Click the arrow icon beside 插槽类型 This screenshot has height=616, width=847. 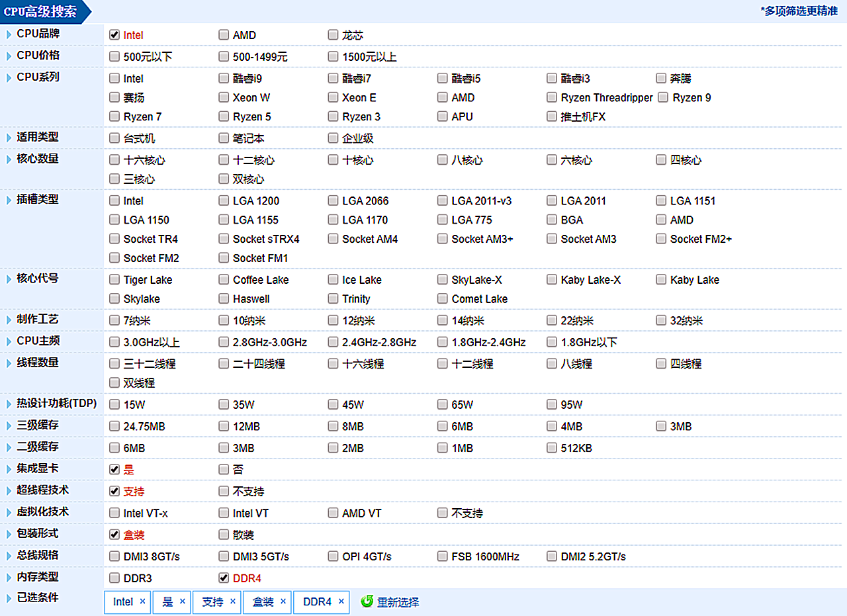pyautogui.click(x=9, y=199)
